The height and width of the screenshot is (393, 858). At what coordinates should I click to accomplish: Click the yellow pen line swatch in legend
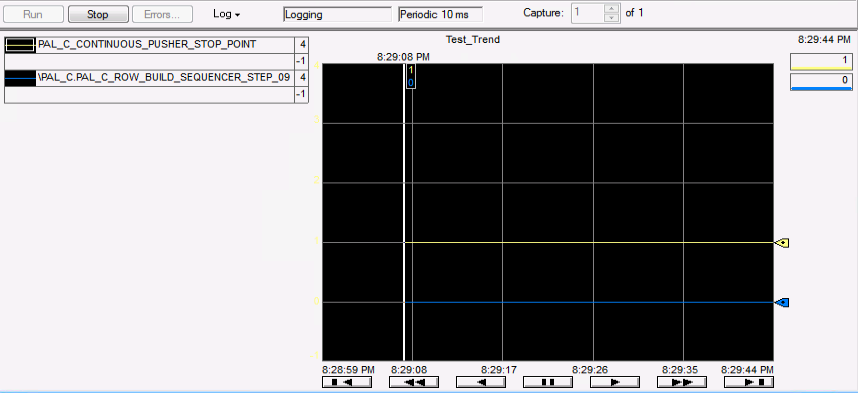point(20,44)
